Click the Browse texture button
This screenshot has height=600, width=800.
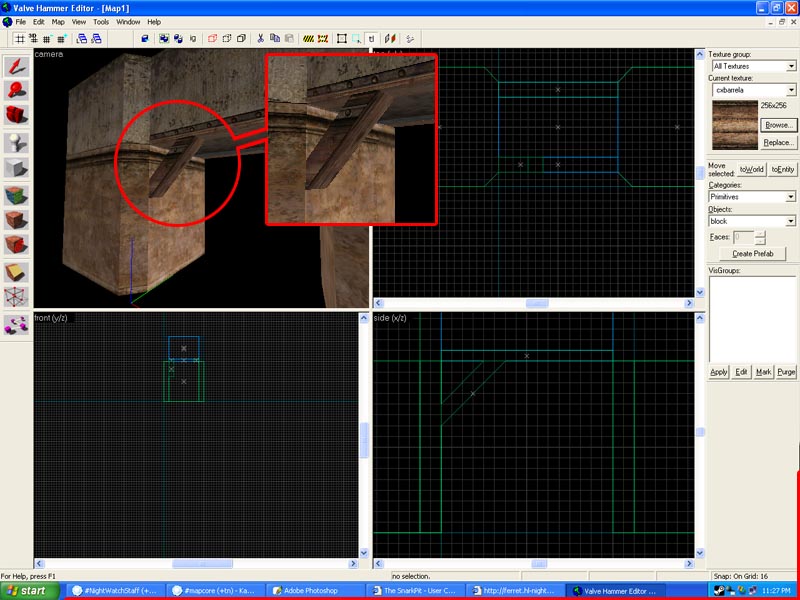pos(777,125)
